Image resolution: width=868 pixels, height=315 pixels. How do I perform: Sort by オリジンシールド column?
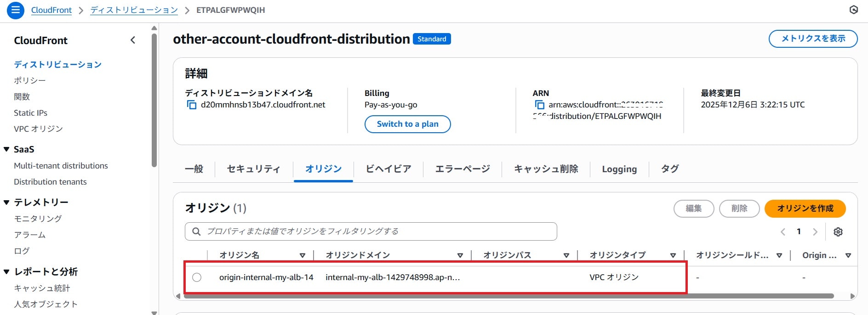(x=779, y=255)
